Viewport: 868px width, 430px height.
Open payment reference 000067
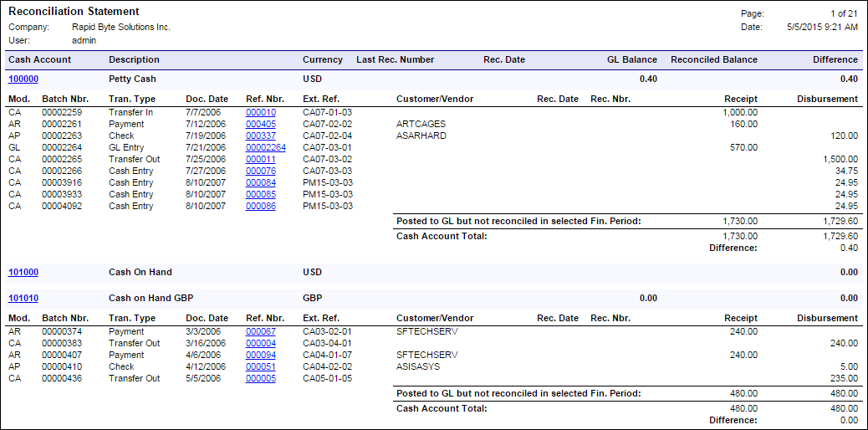(x=260, y=331)
